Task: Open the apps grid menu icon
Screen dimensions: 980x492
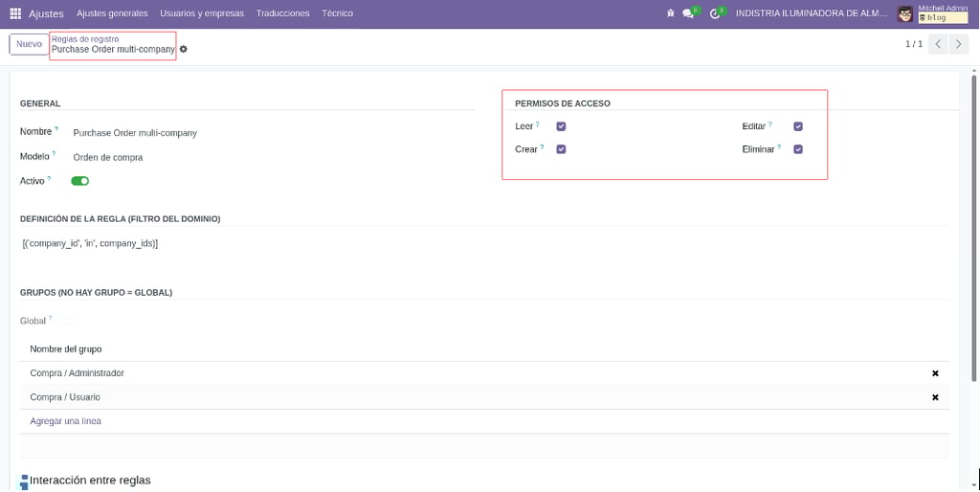Action: [15, 13]
